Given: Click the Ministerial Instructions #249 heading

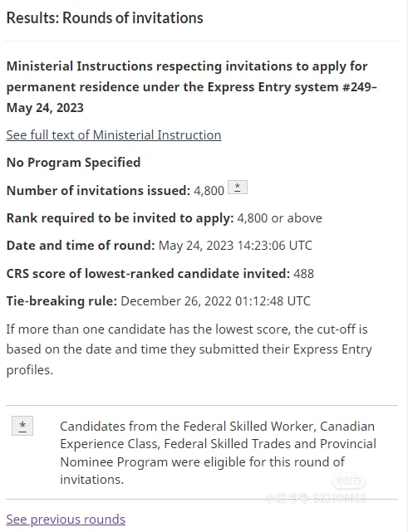Looking at the screenshot, I should (192, 87).
